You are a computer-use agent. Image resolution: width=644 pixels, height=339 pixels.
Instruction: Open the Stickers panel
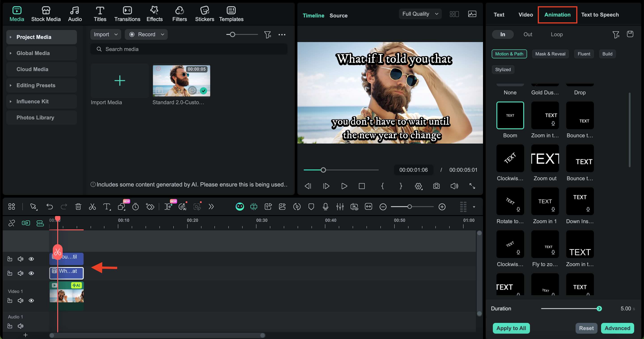pos(205,14)
